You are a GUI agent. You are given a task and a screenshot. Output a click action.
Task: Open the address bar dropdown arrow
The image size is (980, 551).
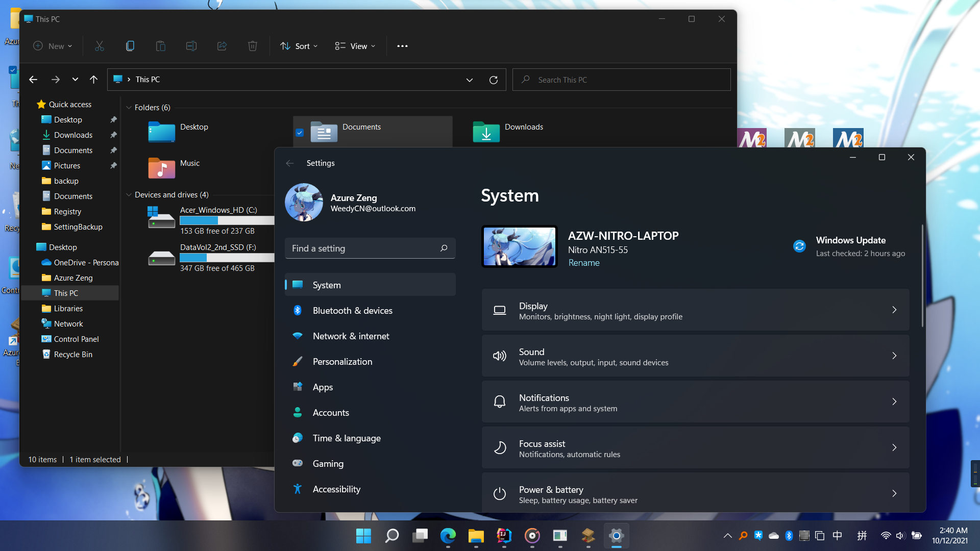coord(469,80)
